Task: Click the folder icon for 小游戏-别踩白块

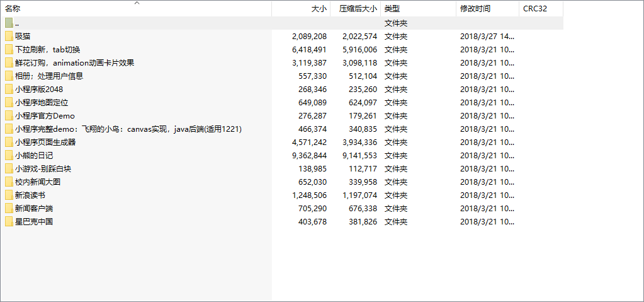Action: point(9,169)
